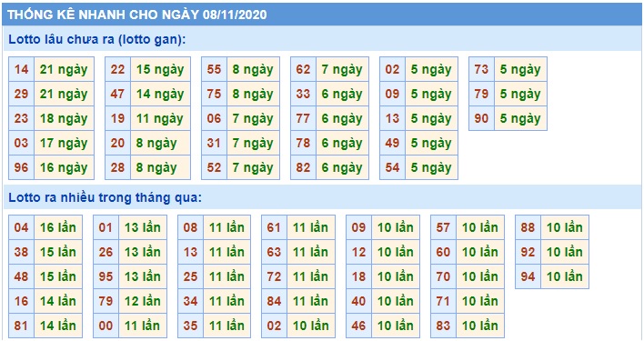The width and height of the screenshot is (644, 341).
Task: Click the 'Lotto lâu chưa ra (lotto gan)' heading
Action: pos(97,39)
